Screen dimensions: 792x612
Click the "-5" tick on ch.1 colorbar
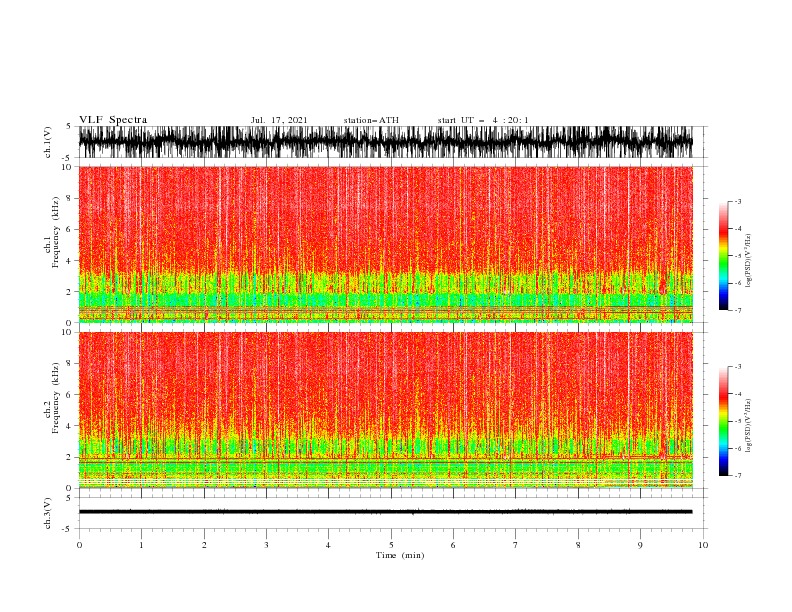(737, 256)
